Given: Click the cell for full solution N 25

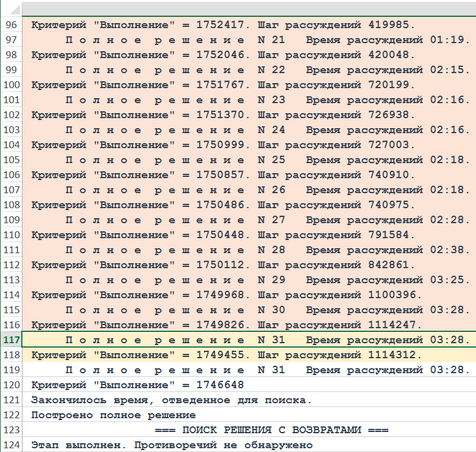Looking at the screenshot, I should pyautogui.click(x=267, y=160).
